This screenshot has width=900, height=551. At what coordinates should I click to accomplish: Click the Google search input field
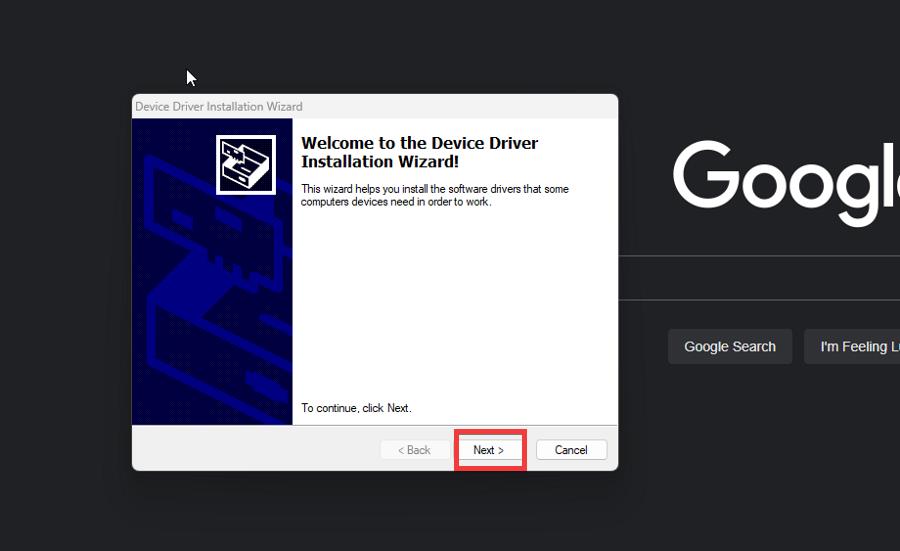tap(759, 278)
